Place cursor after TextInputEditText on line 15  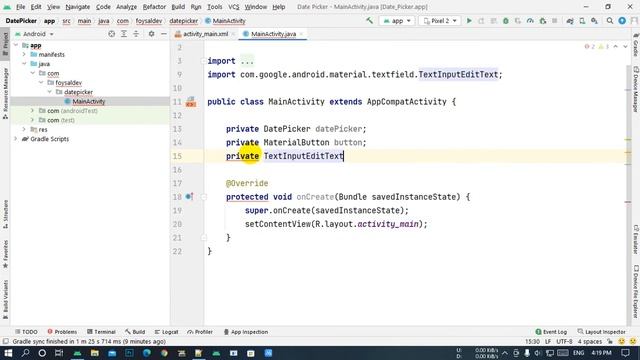344,156
